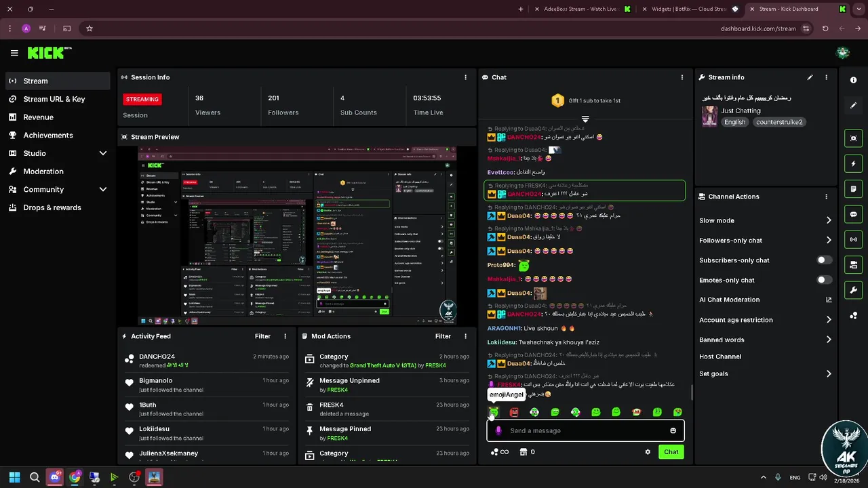Insert the angry red emote
The height and width of the screenshot is (488, 868).
tap(514, 412)
